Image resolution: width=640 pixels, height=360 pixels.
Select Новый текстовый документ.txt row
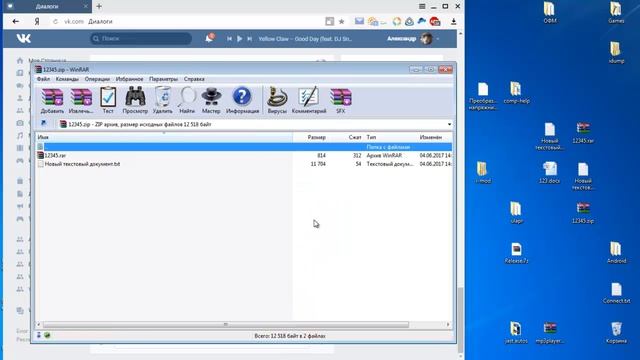(x=244, y=164)
